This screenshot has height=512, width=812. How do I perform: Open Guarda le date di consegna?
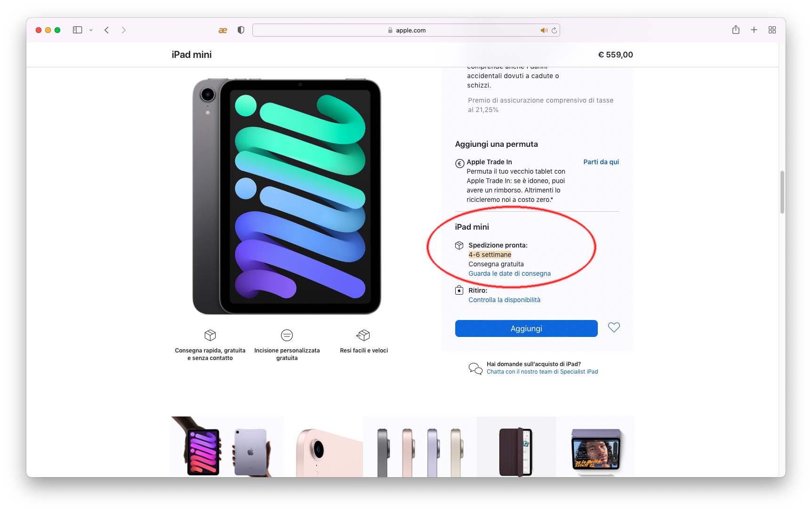[509, 273]
